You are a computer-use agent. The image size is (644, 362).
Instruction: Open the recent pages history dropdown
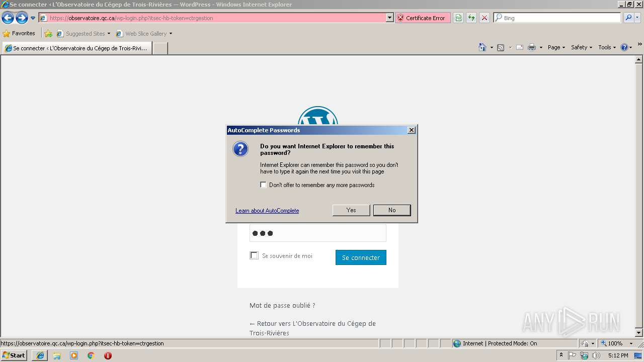[x=33, y=18]
